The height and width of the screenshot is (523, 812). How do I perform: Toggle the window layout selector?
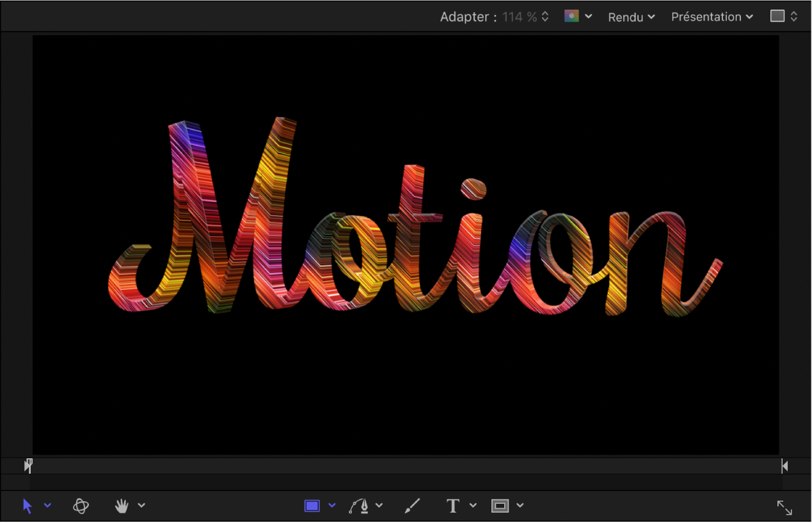pyautogui.click(x=783, y=16)
